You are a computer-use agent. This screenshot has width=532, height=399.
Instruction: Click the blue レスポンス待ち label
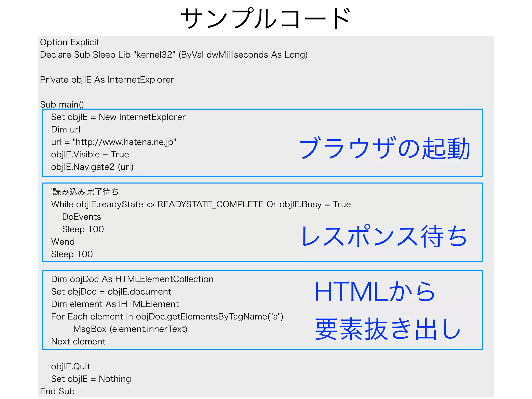[x=384, y=236]
